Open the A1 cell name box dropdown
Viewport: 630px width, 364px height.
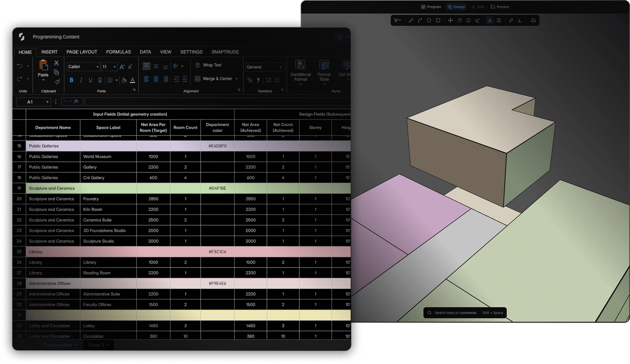47,102
